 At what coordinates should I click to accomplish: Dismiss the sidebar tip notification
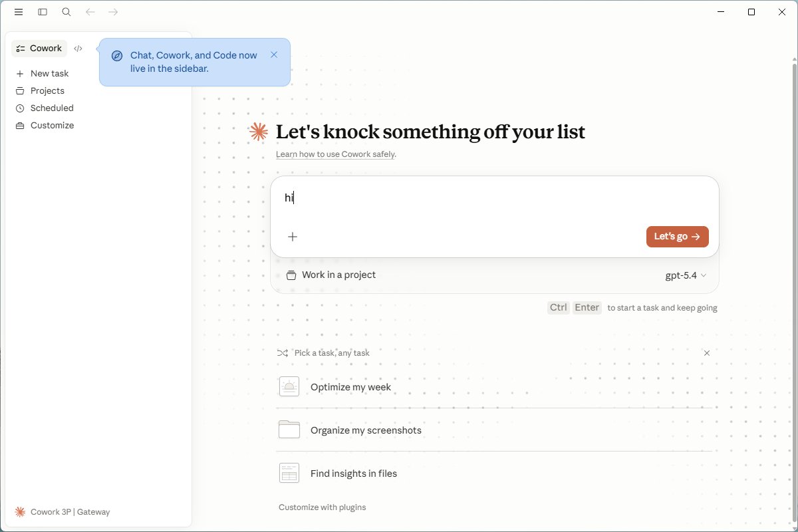tap(274, 55)
